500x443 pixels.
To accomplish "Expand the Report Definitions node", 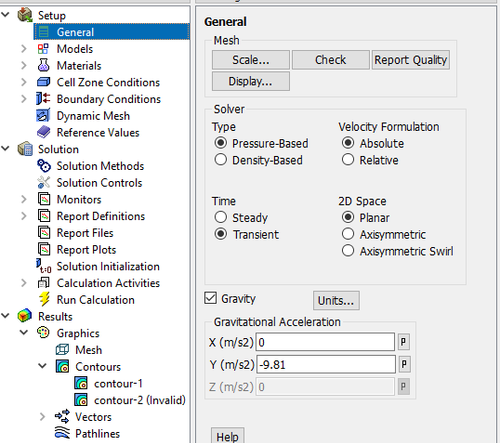I will (24, 216).
